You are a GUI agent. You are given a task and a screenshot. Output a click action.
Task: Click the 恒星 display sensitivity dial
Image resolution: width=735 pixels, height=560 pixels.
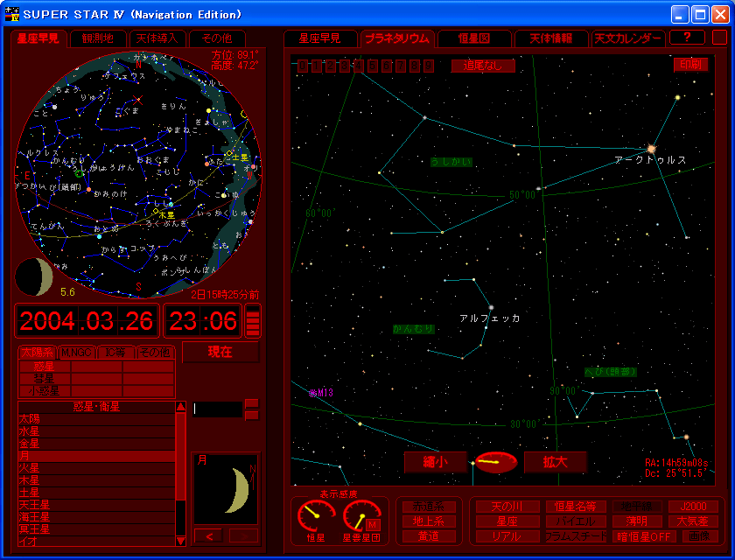coord(316,516)
